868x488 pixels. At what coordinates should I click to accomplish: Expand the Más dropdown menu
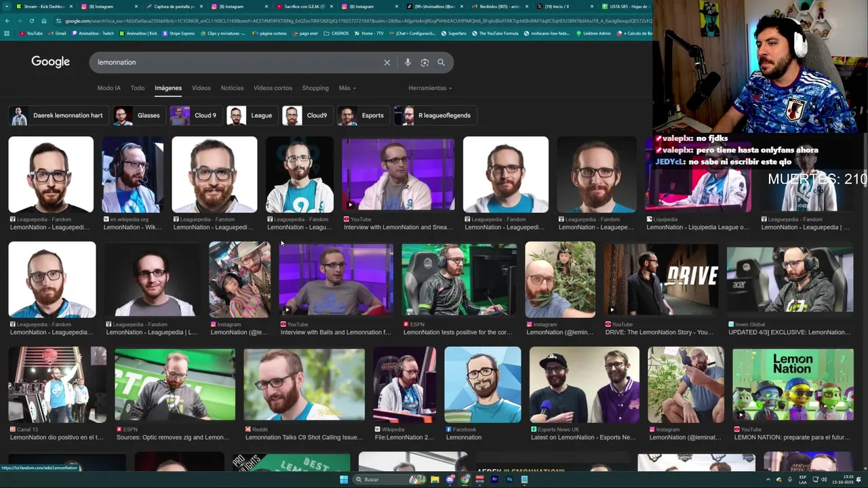(347, 88)
